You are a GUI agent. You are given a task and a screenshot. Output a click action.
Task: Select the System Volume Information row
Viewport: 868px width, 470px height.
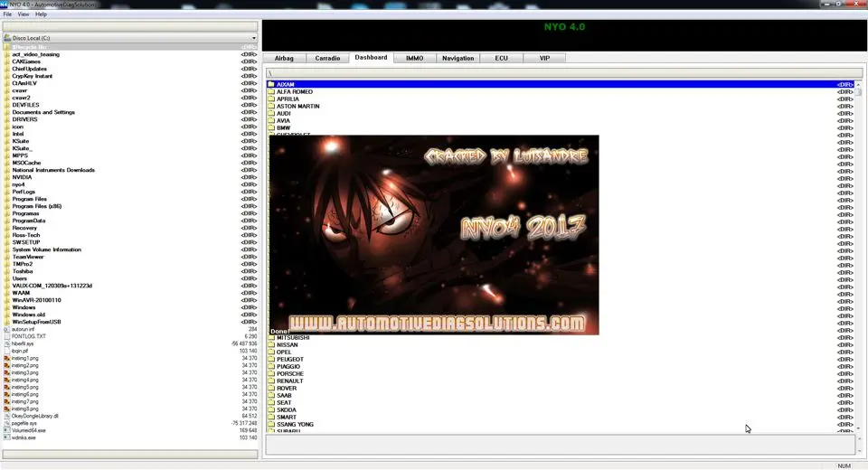click(x=130, y=249)
